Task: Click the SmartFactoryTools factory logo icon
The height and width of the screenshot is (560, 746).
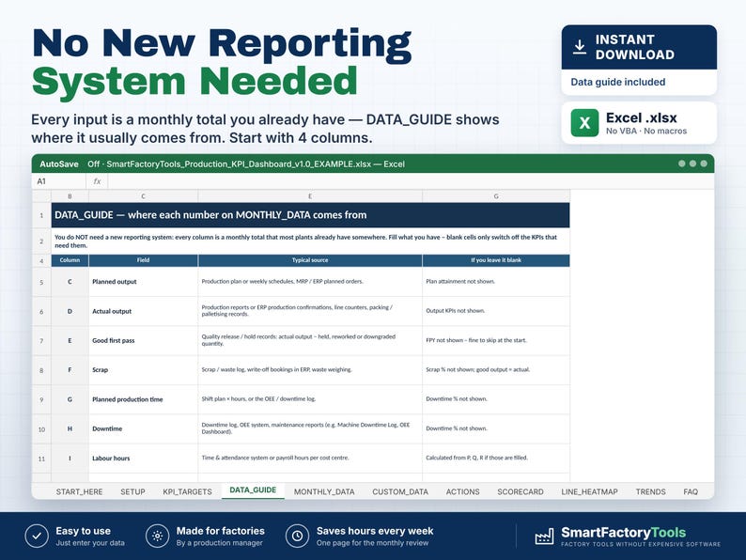Action: pyautogui.click(x=544, y=537)
